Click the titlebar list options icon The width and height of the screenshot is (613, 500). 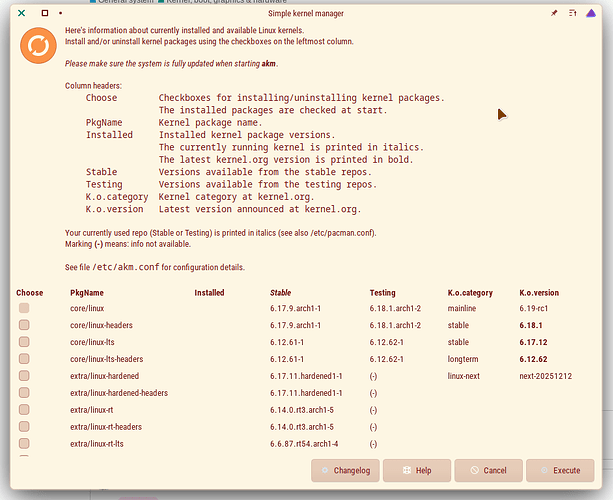click(573, 13)
